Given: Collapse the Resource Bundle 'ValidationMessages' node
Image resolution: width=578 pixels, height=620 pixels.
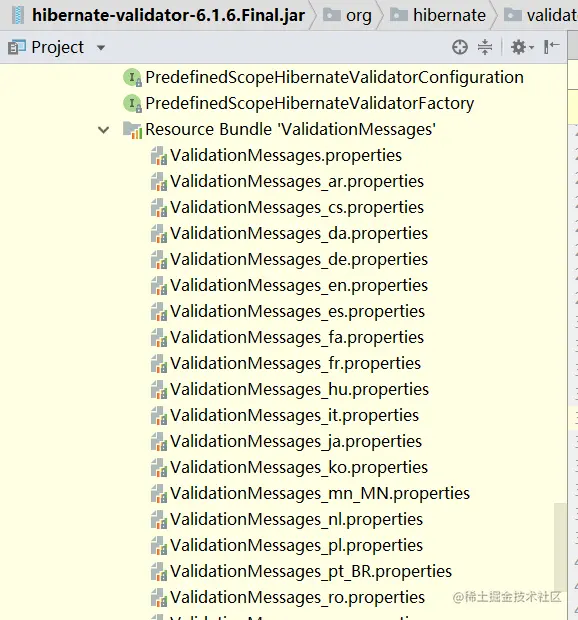Looking at the screenshot, I should (x=103, y=130).
